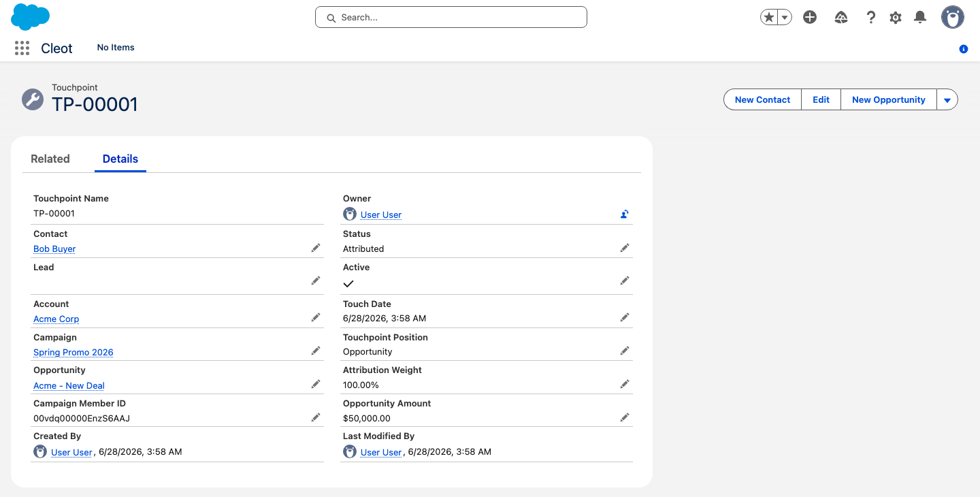
Task: Open the App Launcher grid icon
Action: coord(22,48)
